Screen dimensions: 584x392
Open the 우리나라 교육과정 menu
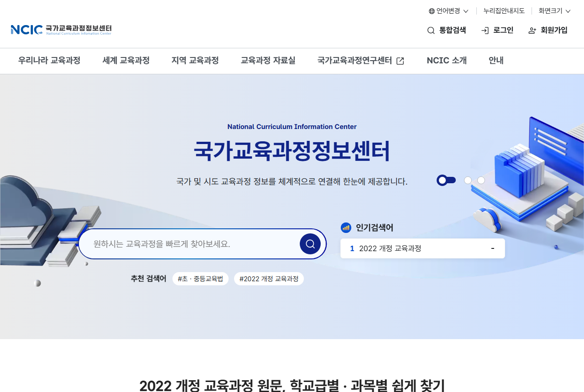(x=49, y=61)
